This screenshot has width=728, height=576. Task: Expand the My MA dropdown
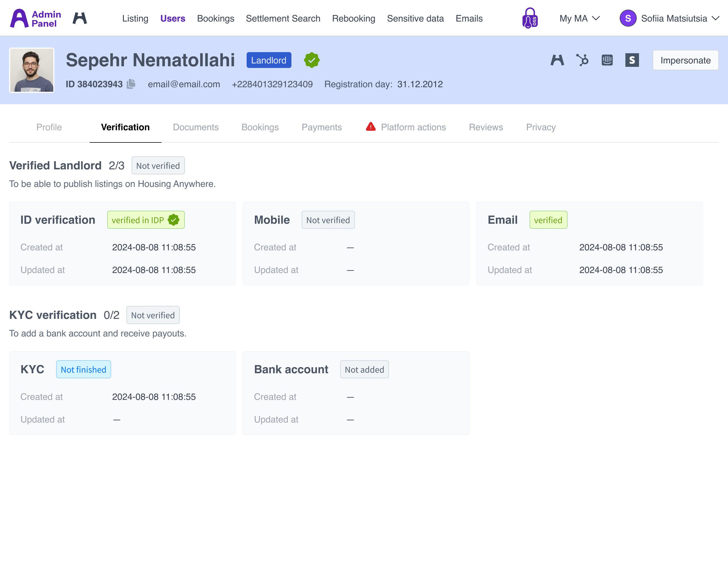[x=579, y=18]
